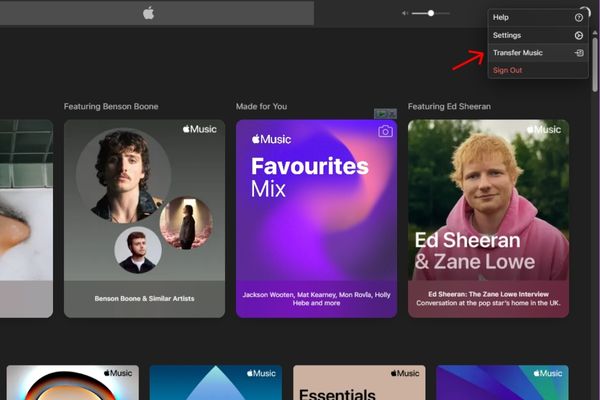Click the 'Made for You' heading
The width and height of the screenshot is (600, 400).
coord(261,106)
